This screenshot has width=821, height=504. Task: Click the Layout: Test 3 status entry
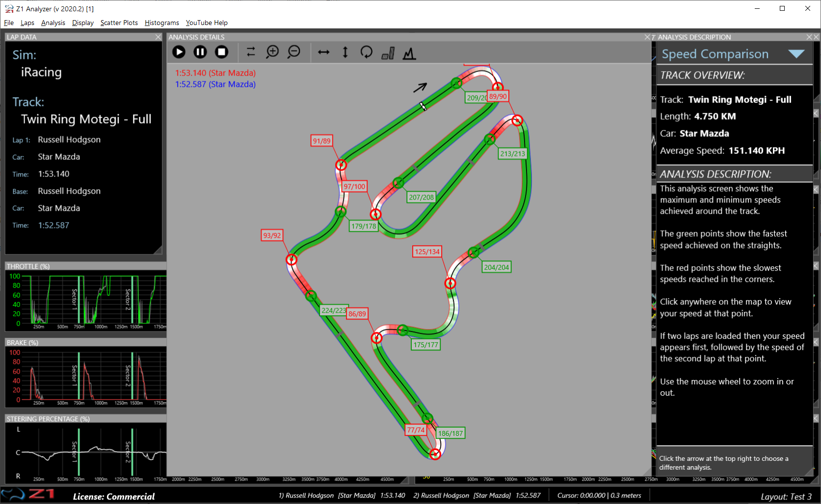tap(786, 497)
